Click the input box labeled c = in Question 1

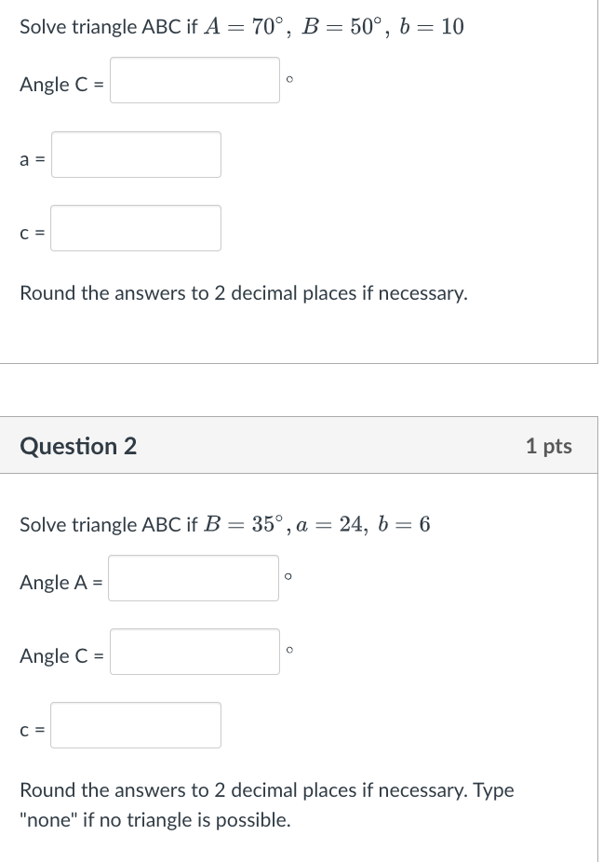[136, 228]
